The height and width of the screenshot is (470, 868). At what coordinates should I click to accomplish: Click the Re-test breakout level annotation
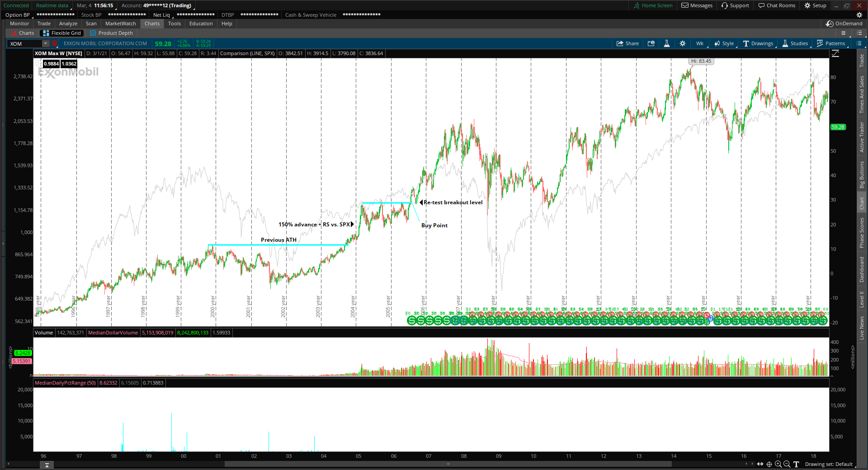pos(453,202)
